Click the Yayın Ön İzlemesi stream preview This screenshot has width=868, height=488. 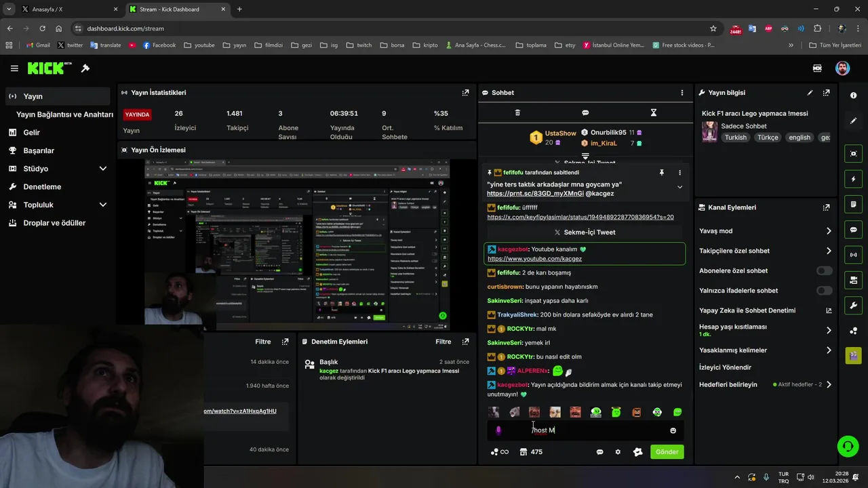coord(297,245)
